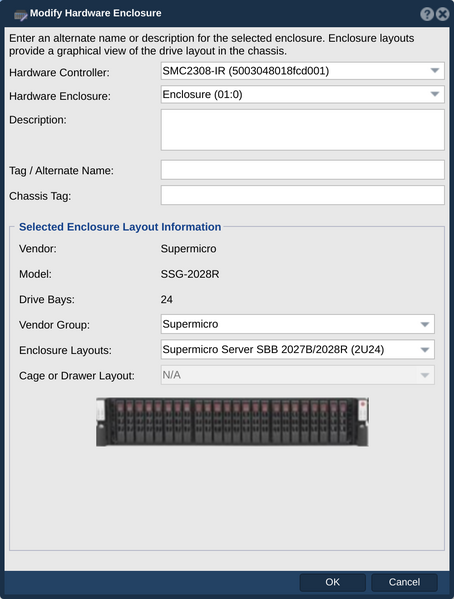Click the Enclosure Layouts label
The width and height of the screenshot is (454, 599).
point(65,350)
